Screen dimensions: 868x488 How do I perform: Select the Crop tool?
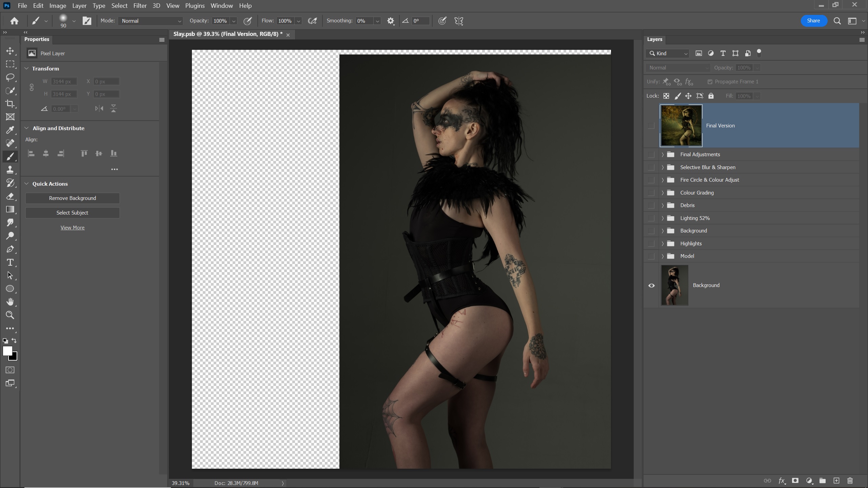(10, 104)
